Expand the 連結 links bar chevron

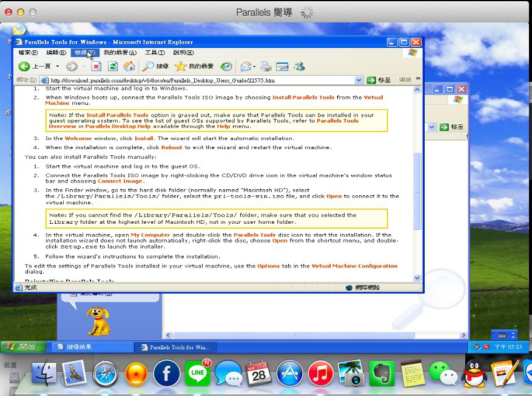pyautogui.click(x=418, y=79)
